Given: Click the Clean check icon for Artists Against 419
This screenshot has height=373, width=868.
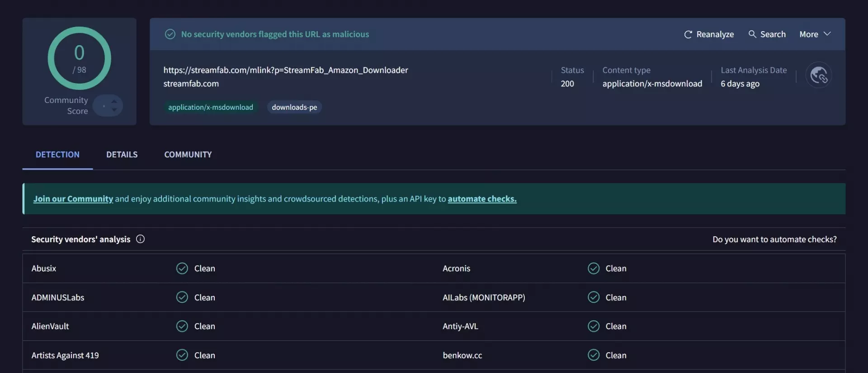Looking at the screenshot, I should coord(182,355).
